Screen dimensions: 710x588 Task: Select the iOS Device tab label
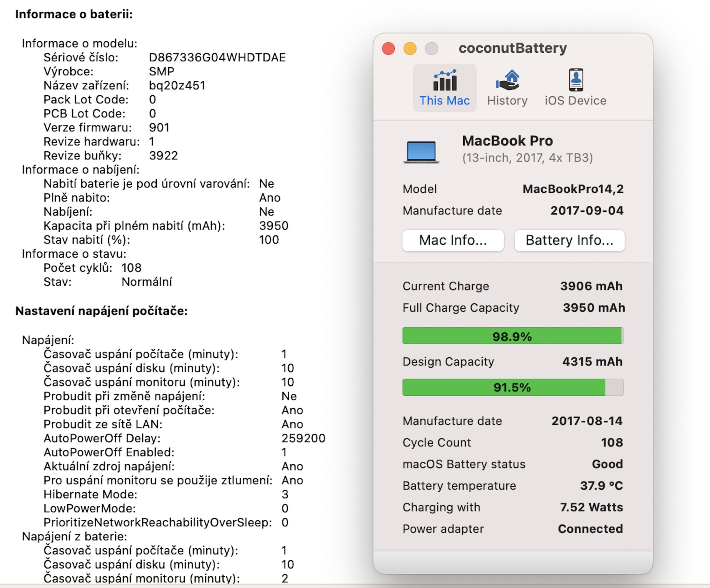click(575, 101)
